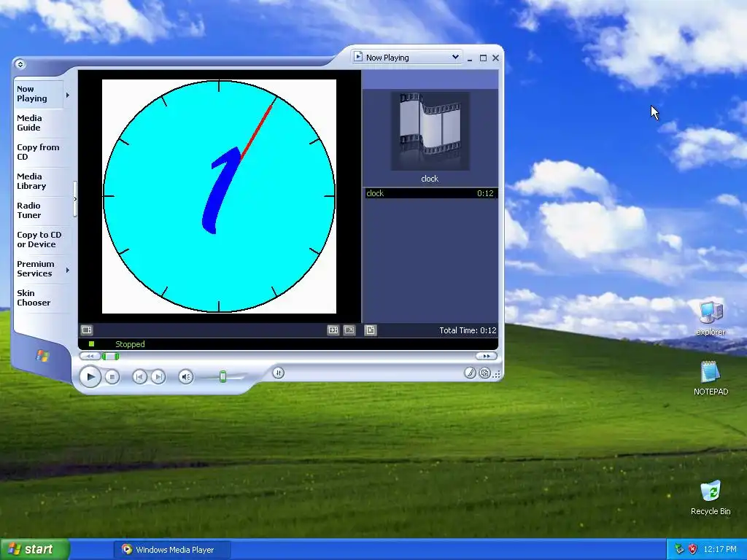Viewport: 747px width, 560px height.
Task: Open the Premium Services tab
Action: [39, 268]
